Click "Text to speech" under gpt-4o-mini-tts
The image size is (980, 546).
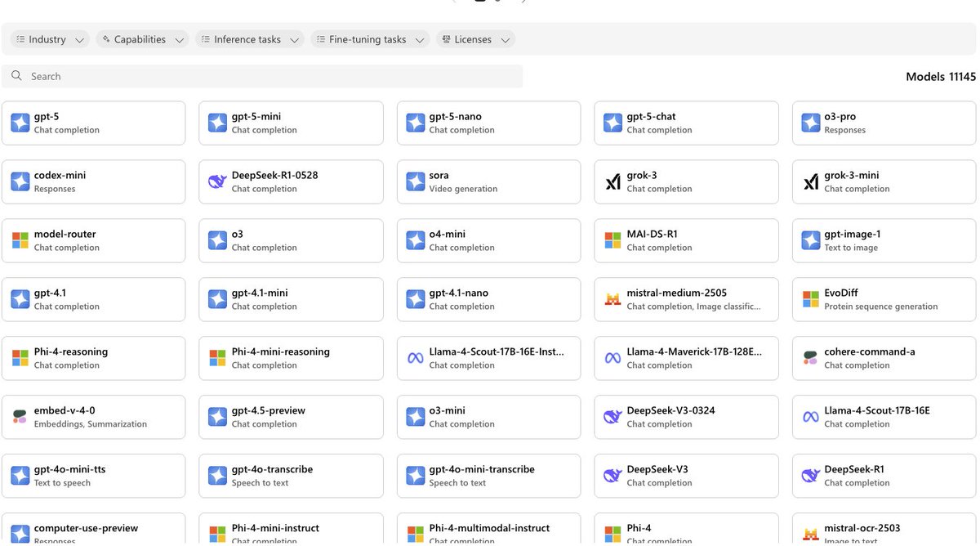point(62,483)
